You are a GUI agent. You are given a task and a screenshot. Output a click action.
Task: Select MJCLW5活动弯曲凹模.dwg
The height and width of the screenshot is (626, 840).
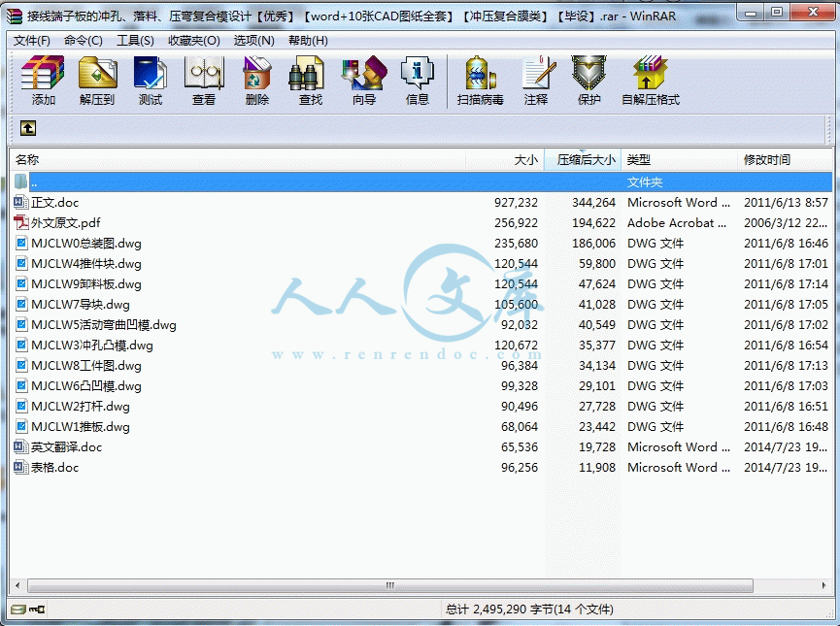click(103, 324)
